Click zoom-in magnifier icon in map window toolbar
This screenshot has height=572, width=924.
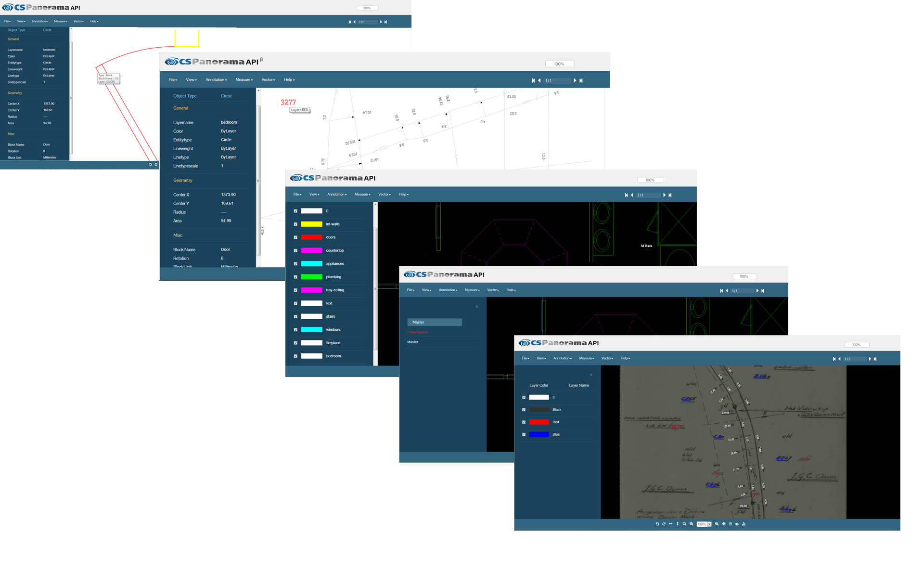[x=692, y=524]
